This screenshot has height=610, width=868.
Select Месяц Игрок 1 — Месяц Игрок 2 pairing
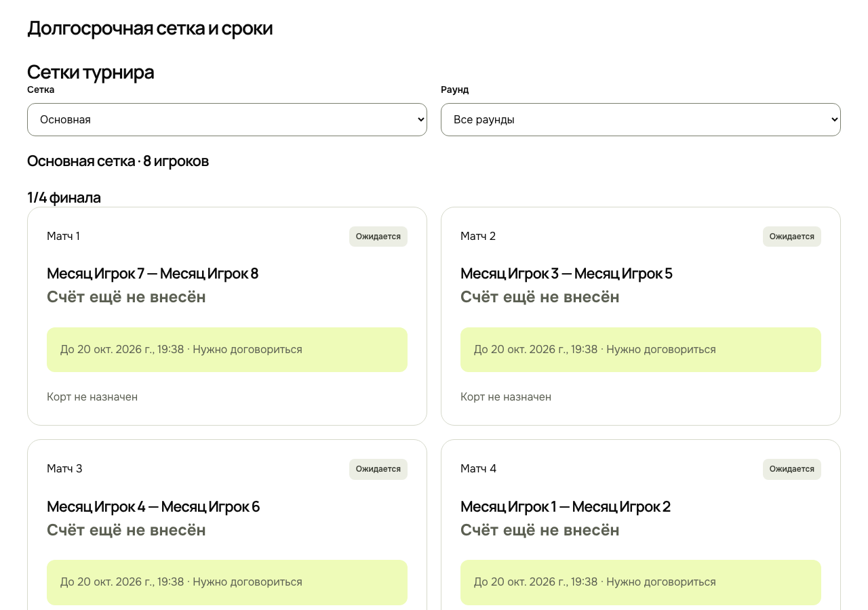click(566, 507)
